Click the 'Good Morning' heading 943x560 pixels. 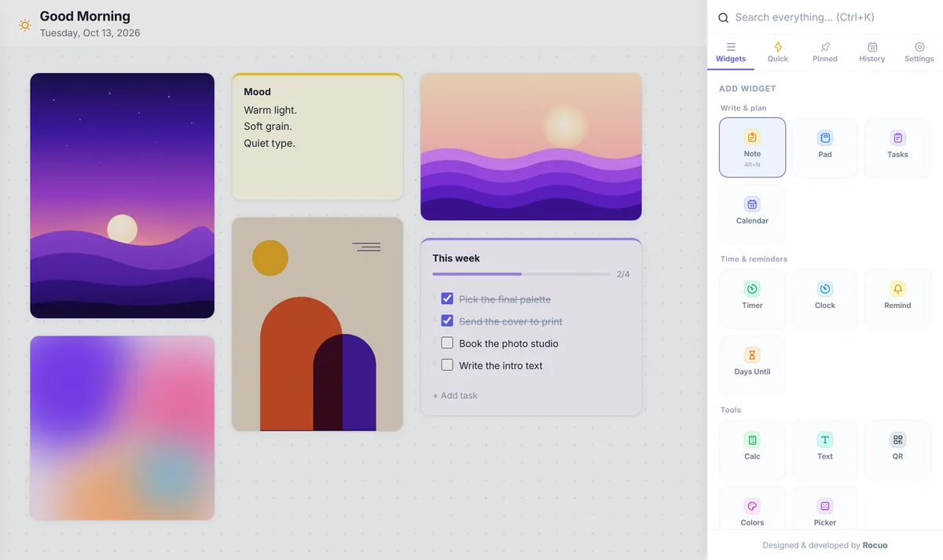coord(85,16)
